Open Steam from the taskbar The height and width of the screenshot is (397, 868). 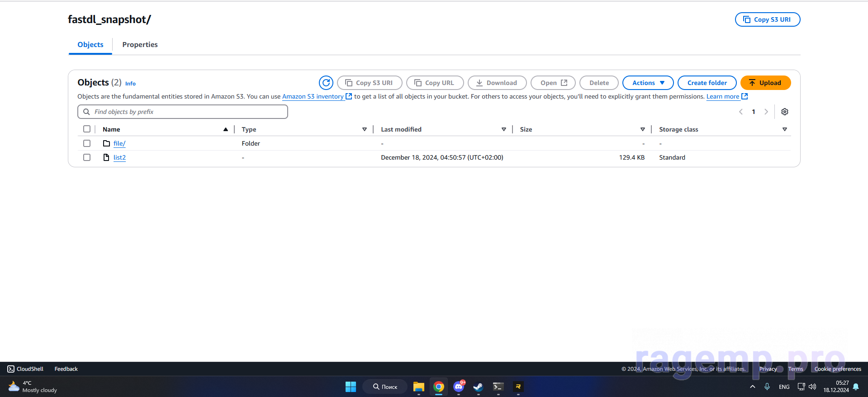pyautogui.click(x=478, y=387)
